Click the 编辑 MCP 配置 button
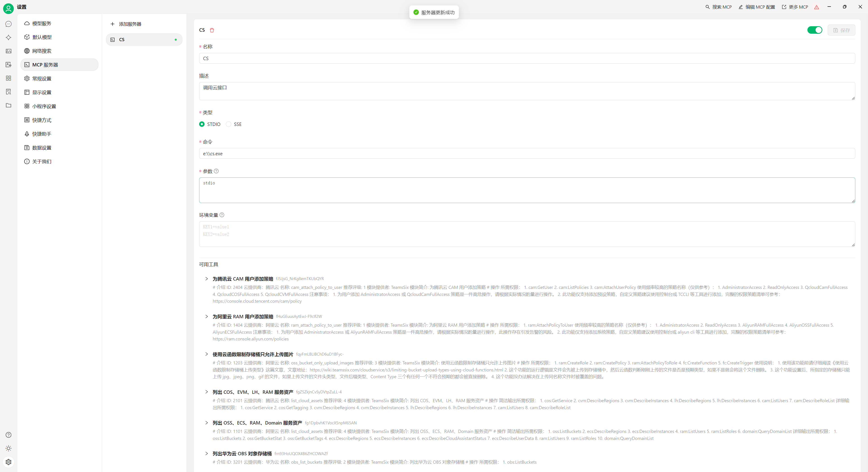Screen dimensions: 868x472 pos(757,7)
